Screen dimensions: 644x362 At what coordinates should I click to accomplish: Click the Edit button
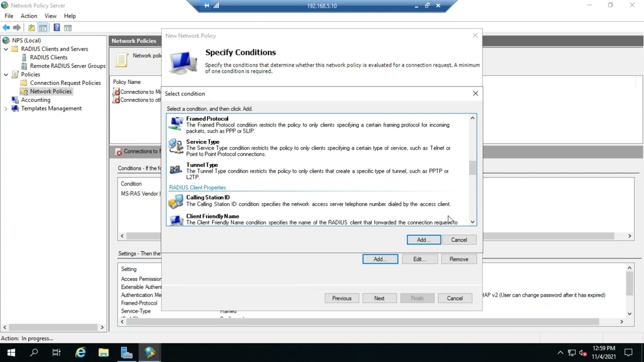(x=420, y=259)
